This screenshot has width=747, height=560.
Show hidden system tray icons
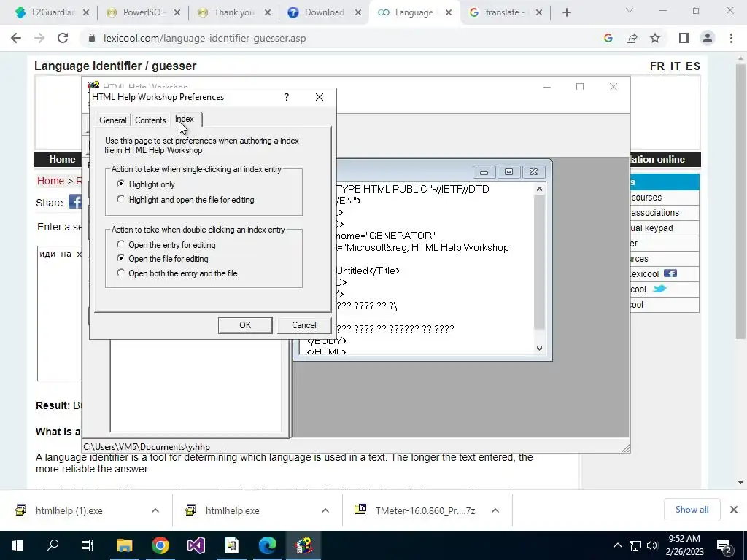click(617, 545)
